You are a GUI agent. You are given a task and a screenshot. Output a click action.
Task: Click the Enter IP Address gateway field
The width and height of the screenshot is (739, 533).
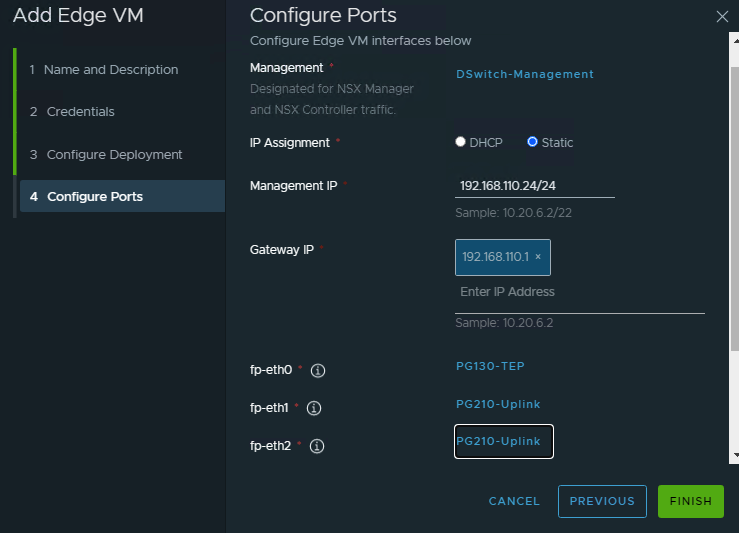tap(579, 292)
